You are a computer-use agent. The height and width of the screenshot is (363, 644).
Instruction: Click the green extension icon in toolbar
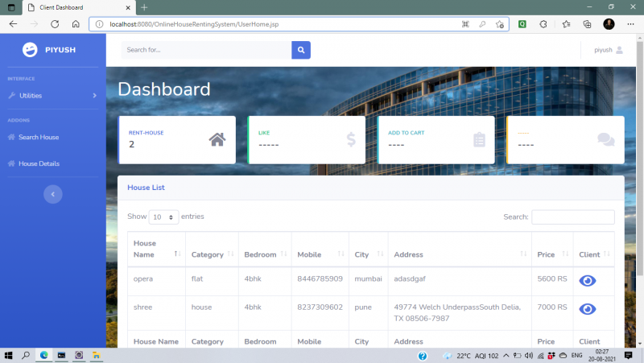pyautogui.click(x=522, y=24)
